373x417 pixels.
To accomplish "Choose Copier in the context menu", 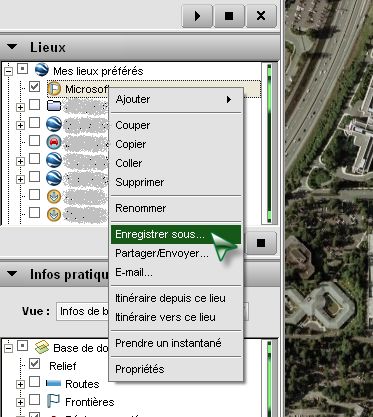I will tap(176, 144).
